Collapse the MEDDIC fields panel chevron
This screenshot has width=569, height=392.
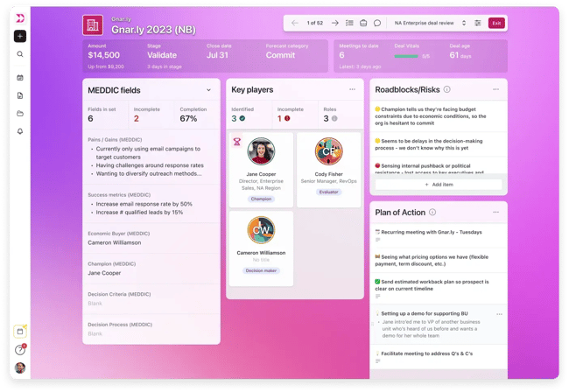[x=208, y=90]
